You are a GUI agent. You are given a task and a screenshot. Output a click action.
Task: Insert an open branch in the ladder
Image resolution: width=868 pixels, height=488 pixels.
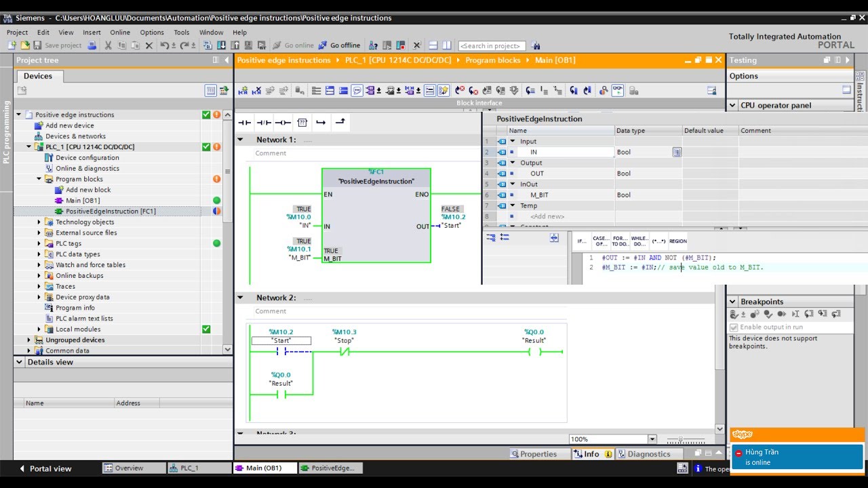click(321, 123)
